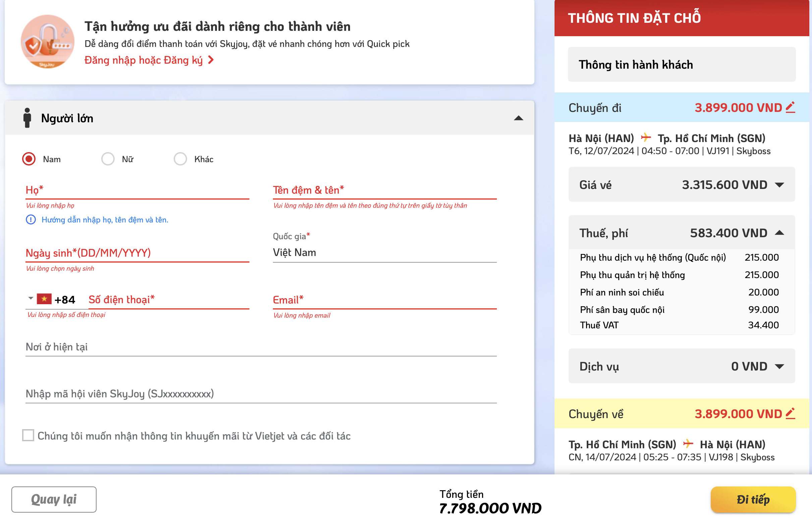The image size is (812, 528).
Task: Open the Quốc gia Việt Nam dropdown
Action: coord(385,253)
